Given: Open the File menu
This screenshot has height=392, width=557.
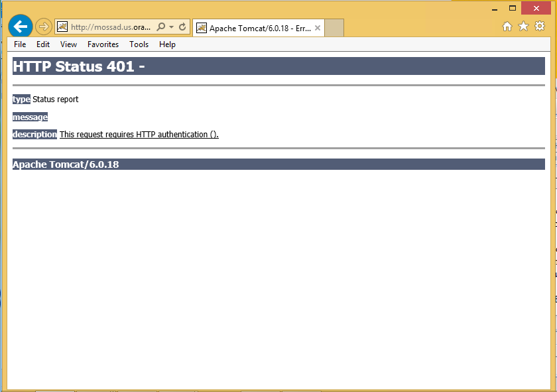Looking at the screenshot, I should point(20,44).
